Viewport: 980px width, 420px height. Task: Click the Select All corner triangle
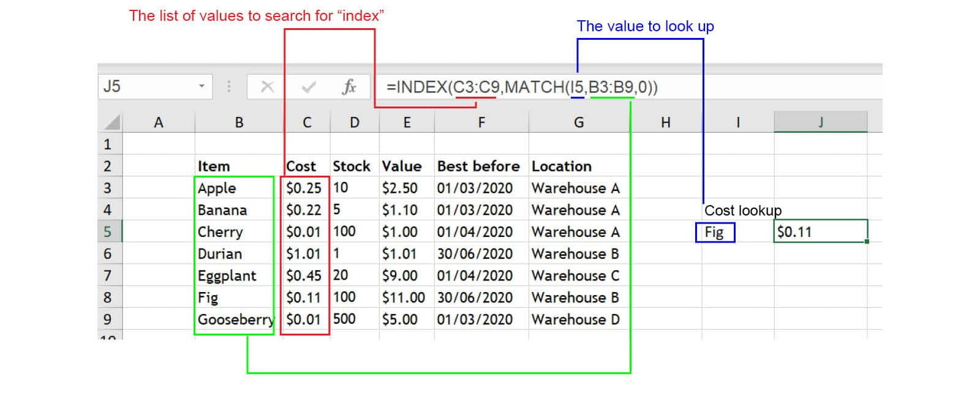tap(111, 122)
